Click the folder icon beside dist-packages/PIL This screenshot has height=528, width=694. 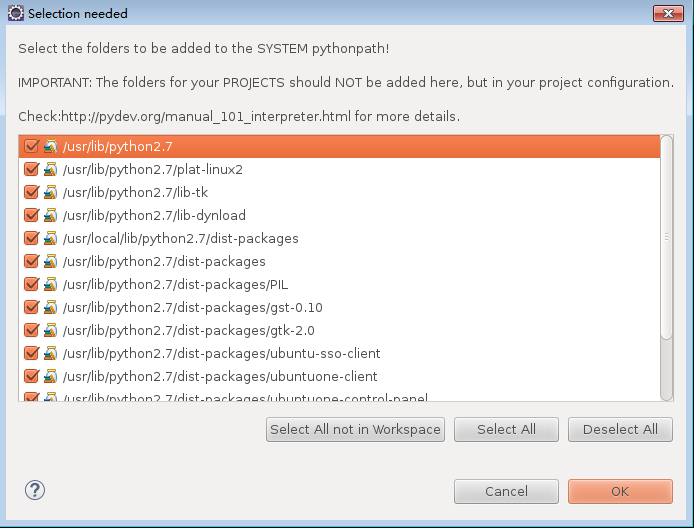[x=50, y=284]
